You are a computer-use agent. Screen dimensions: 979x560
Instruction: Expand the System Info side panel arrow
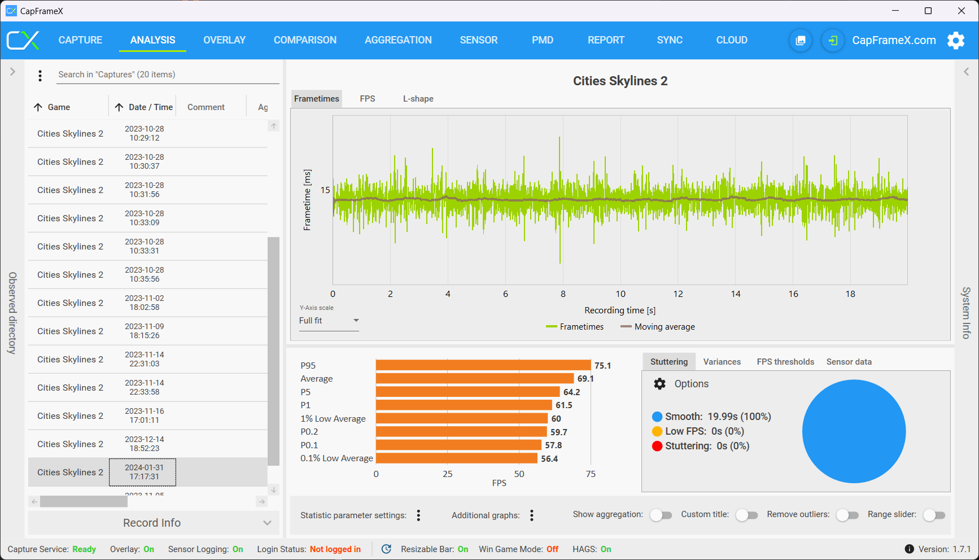(x=967, y=72)
